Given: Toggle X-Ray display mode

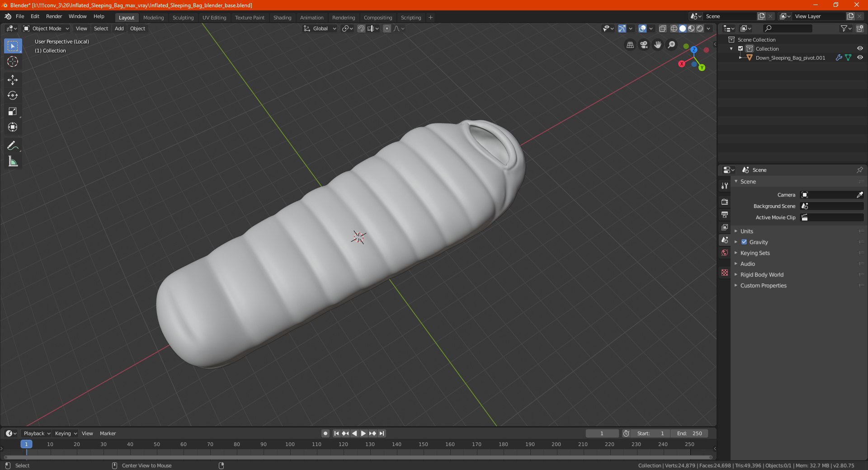Looking at the screenshot, I should click(x=663, y=28).
